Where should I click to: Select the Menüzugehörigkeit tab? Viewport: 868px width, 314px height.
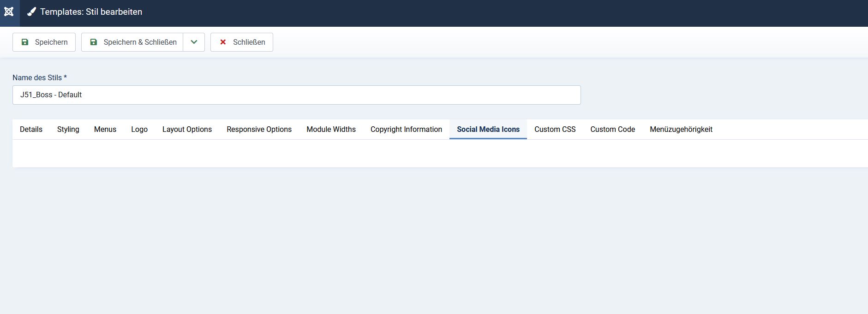click(681, 130)
